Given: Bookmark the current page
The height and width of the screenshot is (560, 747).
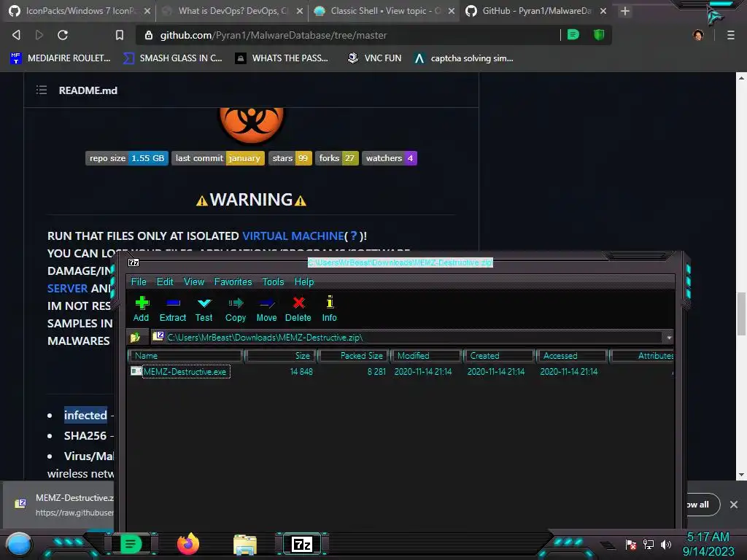Looking at the screenshot, I should pos(119,35).
